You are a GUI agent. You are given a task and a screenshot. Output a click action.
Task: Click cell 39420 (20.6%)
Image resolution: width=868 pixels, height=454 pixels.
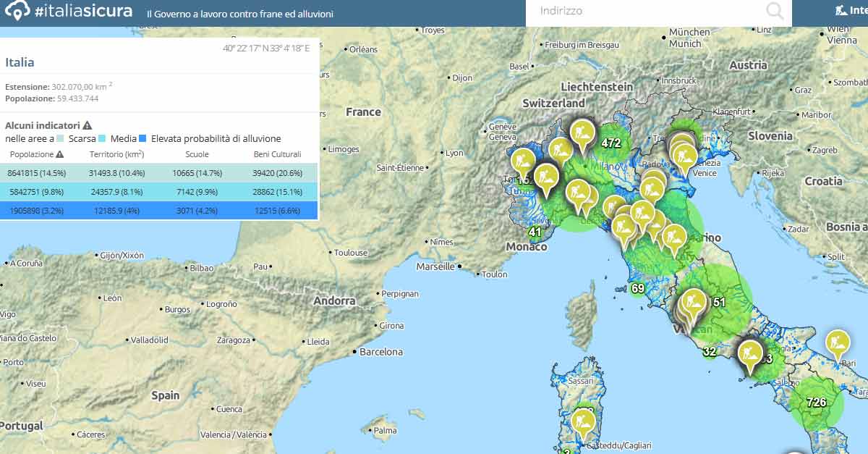pos(277,173)
